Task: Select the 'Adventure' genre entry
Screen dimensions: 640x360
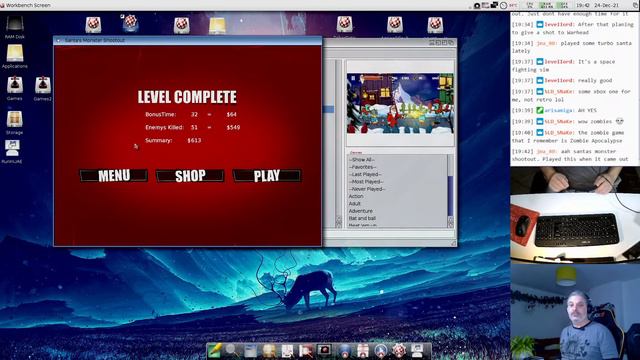Action: click(360, 211)
